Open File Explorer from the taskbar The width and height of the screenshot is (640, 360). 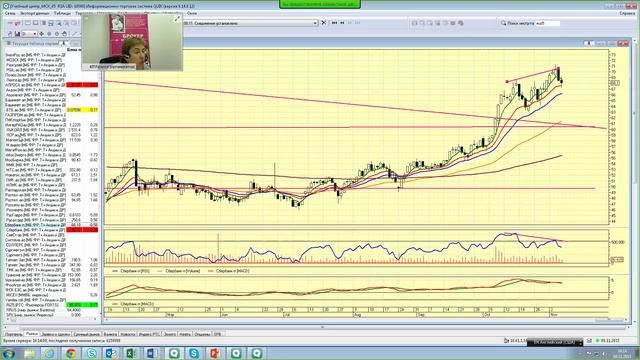[x=29, y=353]
